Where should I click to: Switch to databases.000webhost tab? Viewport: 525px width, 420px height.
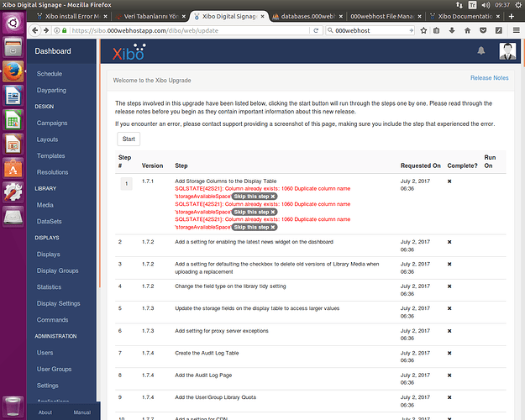(307, 17)
